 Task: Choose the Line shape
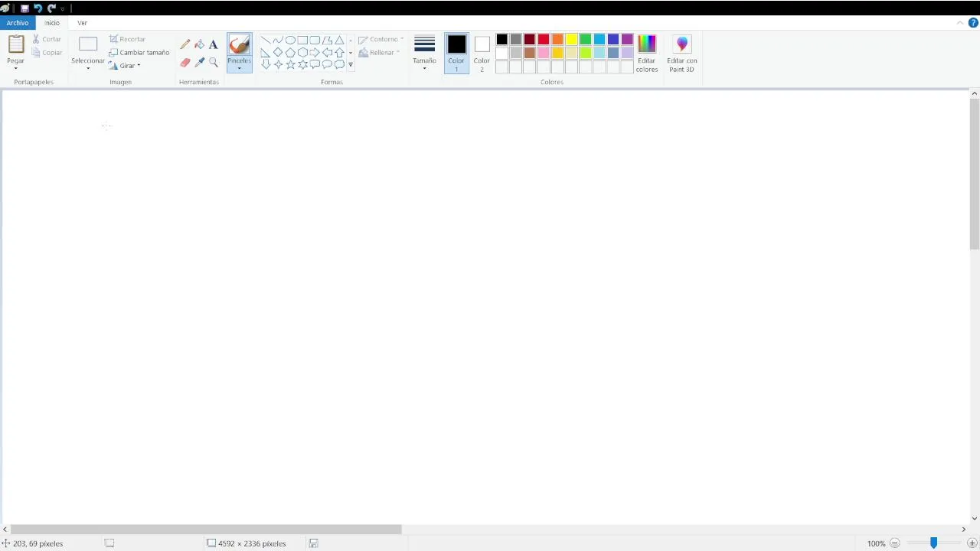(266, 40)
